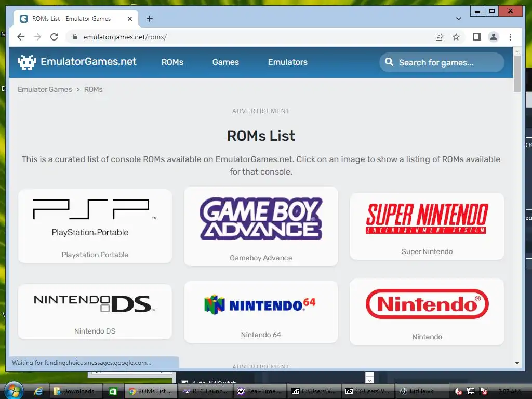Open the red Nintendo logo image

427,304
